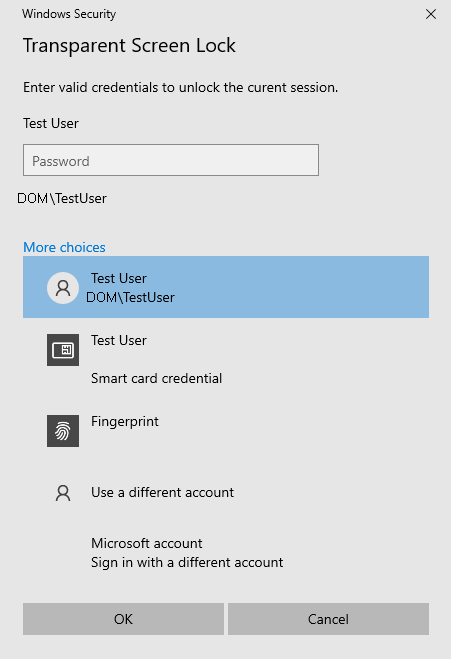Click Sign in with a different account text
Screen dimensions: 451x659
[x=187, y=562]
